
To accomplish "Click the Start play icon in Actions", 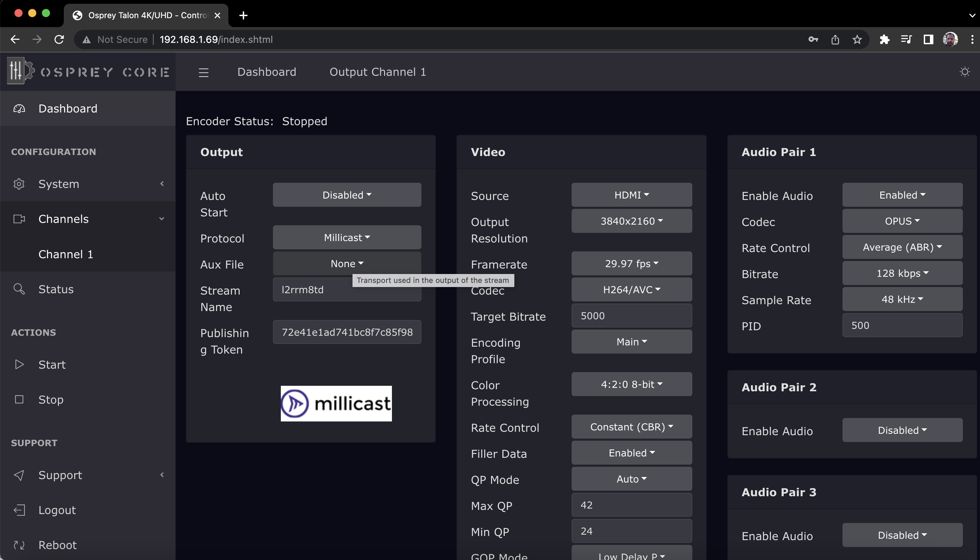I will (19, 364).
